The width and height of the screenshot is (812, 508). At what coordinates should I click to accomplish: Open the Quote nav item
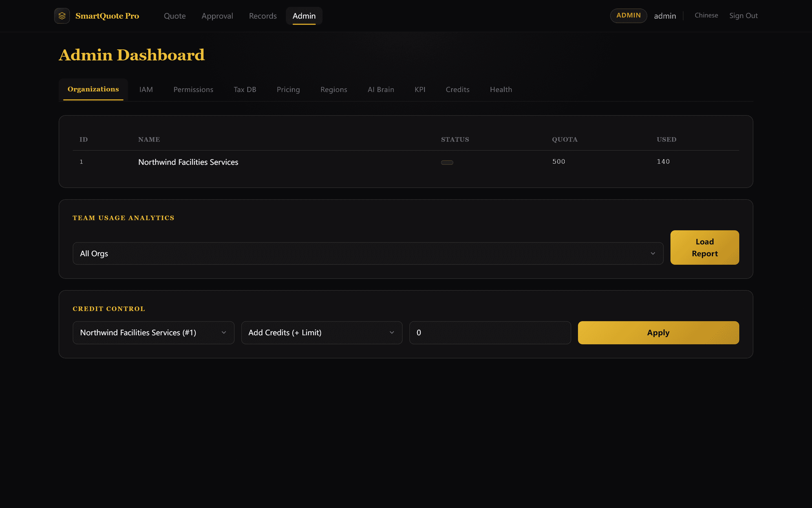click(x=175, y=16)
